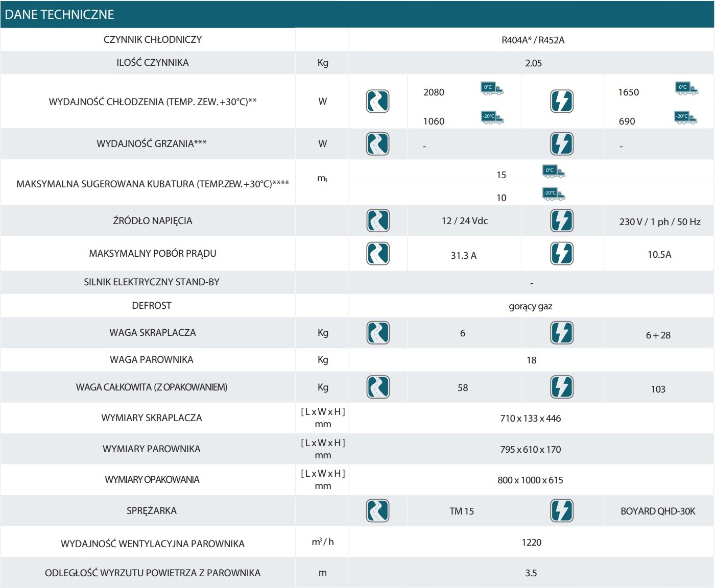Image resolution: width=715 pixels, height=588 pixels.
Task: Select road icon in WYDAJNOŚĆ GRZANIA row
Action: 378,144
